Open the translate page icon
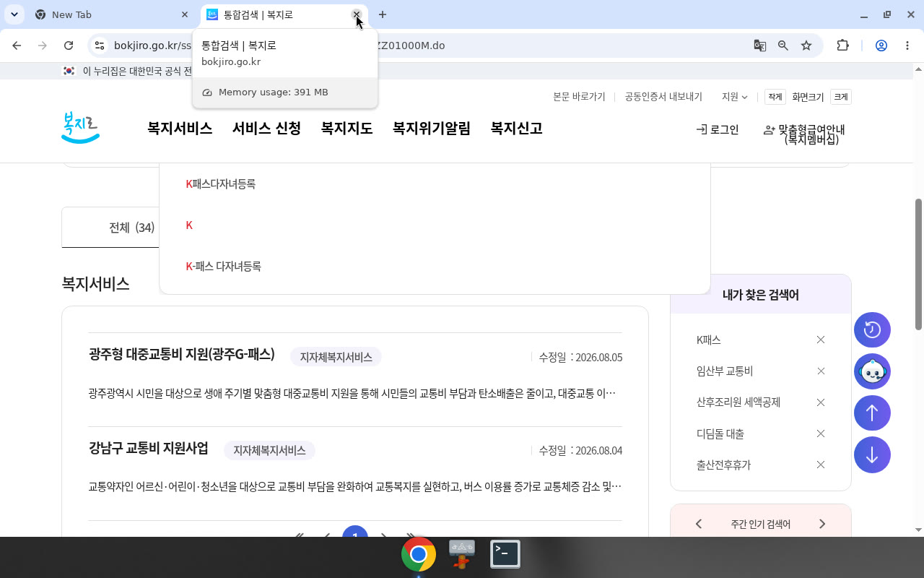 coord(759,46)
